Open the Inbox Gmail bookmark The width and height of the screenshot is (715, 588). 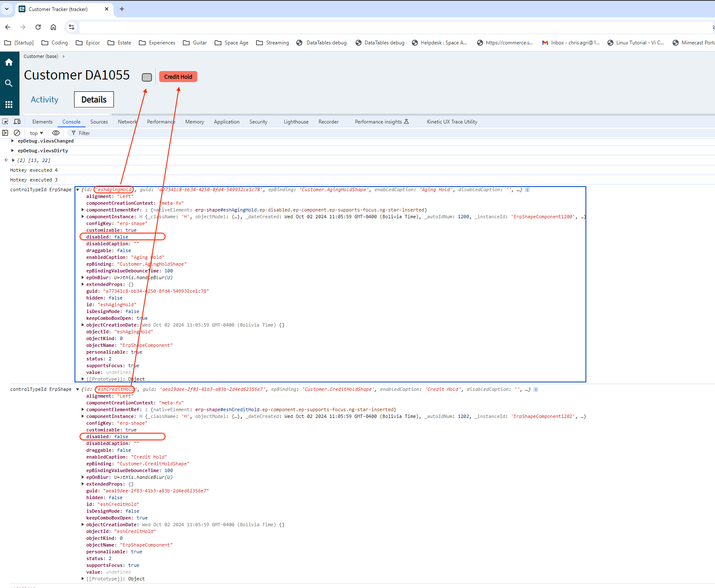571,43
